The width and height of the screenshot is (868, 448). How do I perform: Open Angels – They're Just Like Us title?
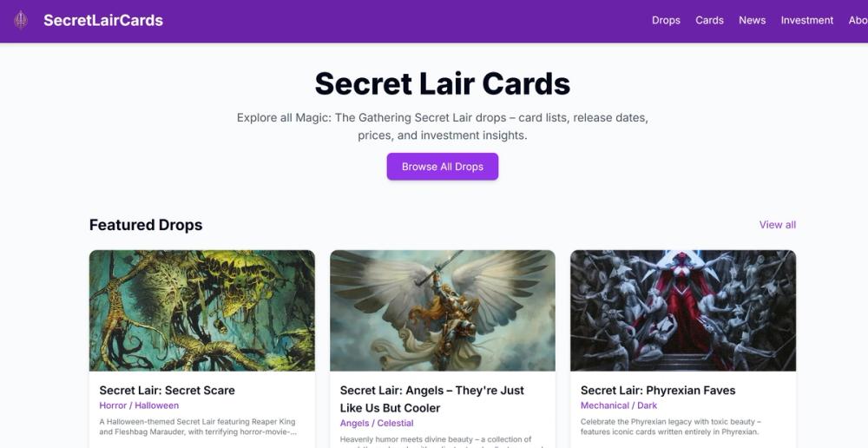coord(431,399)
